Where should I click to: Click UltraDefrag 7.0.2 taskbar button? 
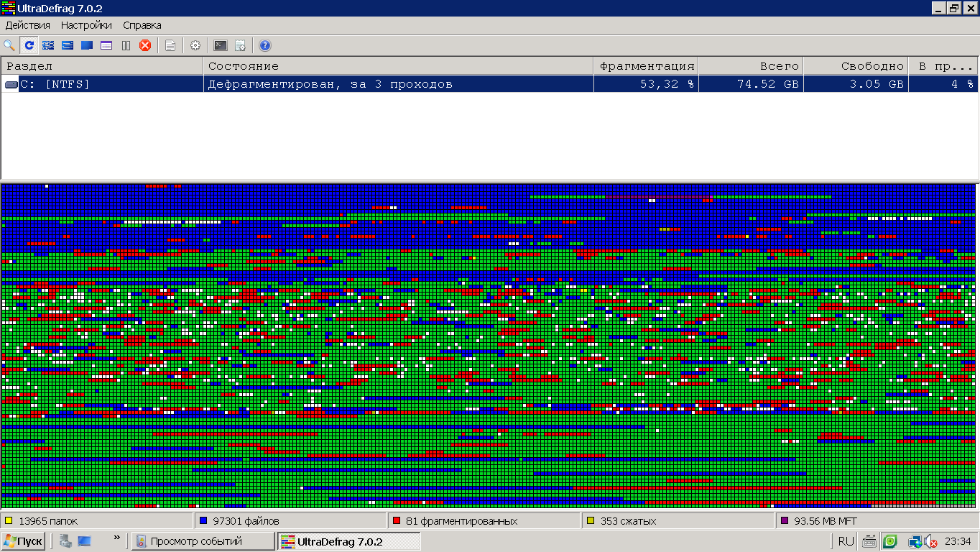pos(349,541)
